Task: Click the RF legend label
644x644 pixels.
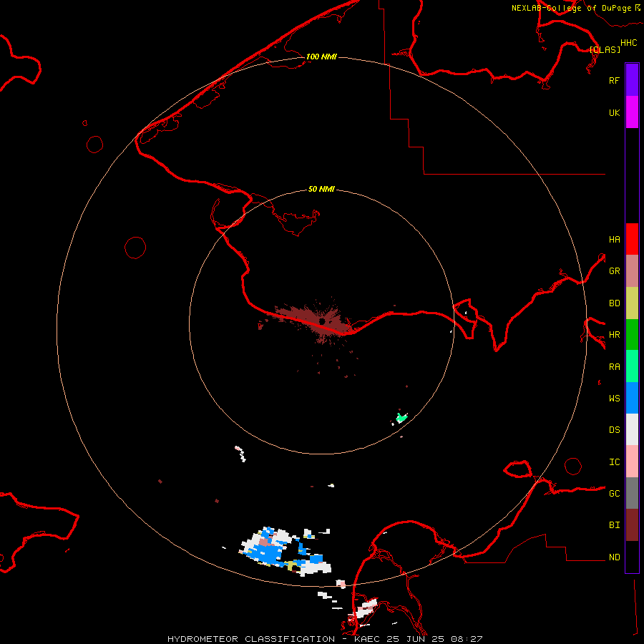Action: [x=614, y=80]
